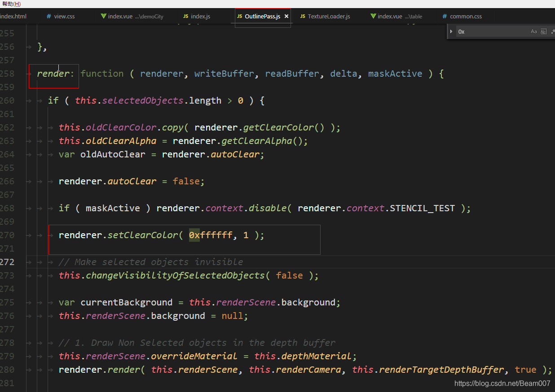The height and width of the screenshot is (392, 555).
Task: Open the 帮助(H) help menu
Action: pos(11,4)
